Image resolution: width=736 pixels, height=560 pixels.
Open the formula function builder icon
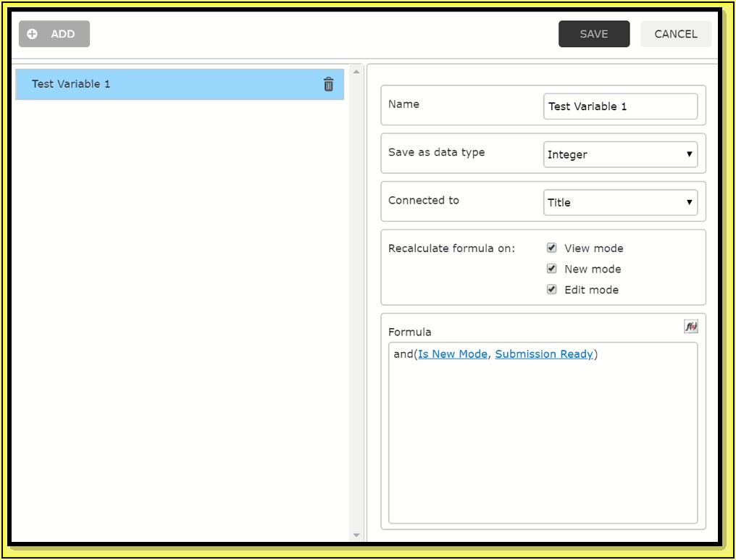690,327
